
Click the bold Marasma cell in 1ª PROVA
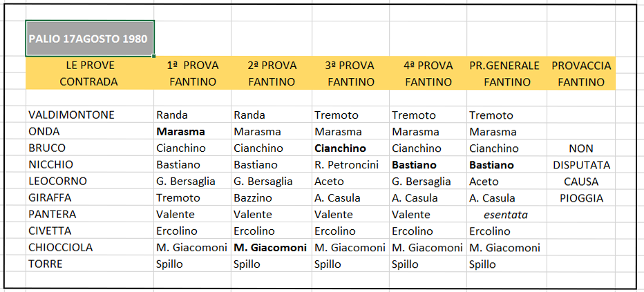click(193, 132)
